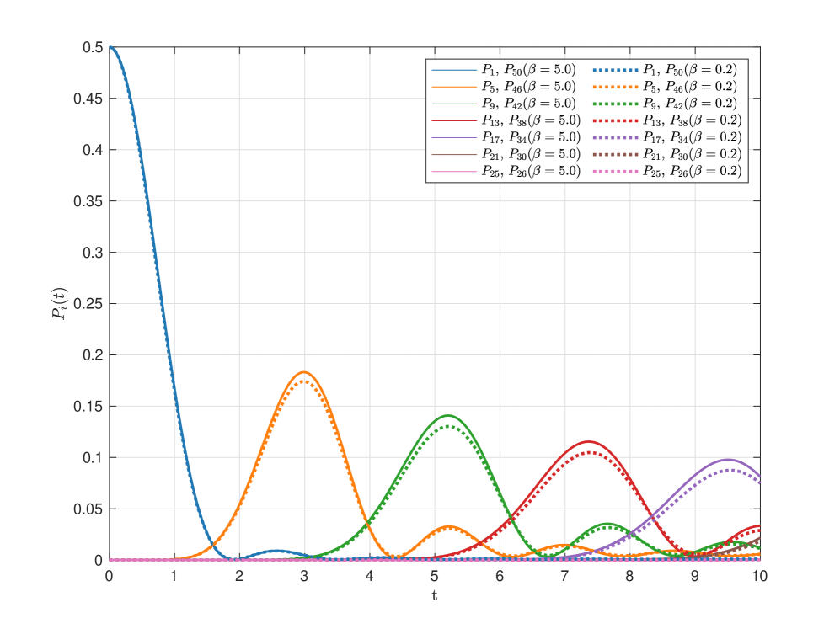The image size is (840, 629).
Task: Click the red curve peak near t=7.4
Action: click(x=589, y=441)
